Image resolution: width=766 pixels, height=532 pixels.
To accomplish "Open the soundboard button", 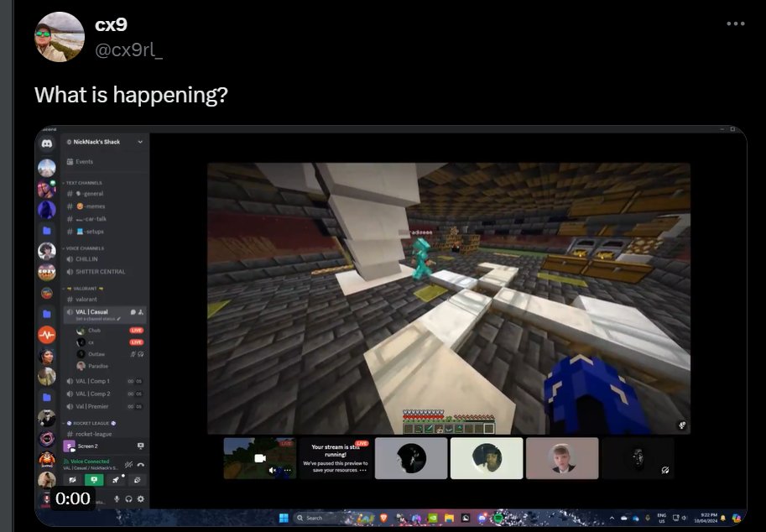I will pos(138,480).
